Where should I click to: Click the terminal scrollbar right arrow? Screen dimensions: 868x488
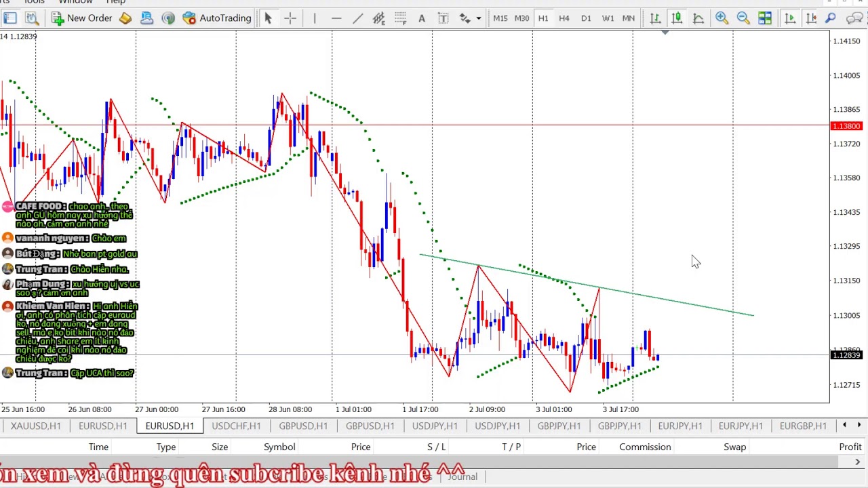pos(858,462)
